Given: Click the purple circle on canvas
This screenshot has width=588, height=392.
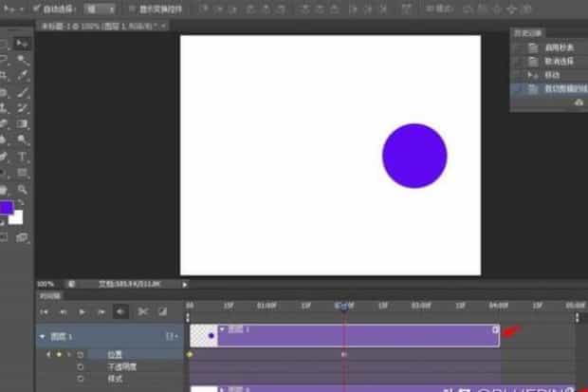Looking at the screenshot, I should 414,156.
